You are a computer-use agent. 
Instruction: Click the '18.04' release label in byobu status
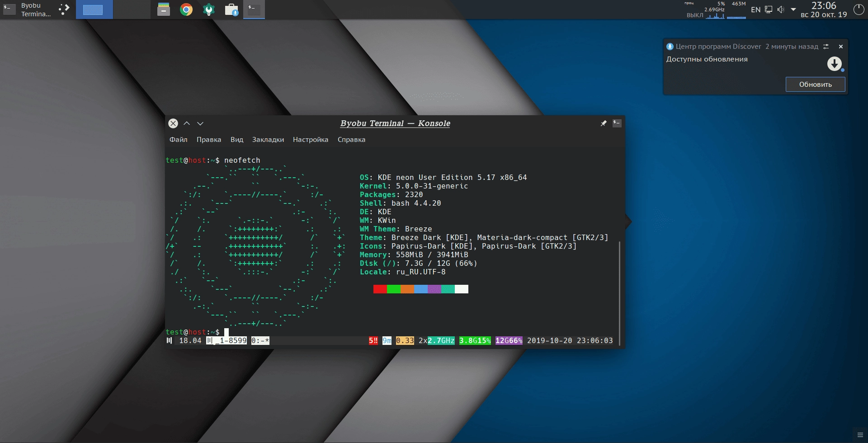click(x=190, y=341)
